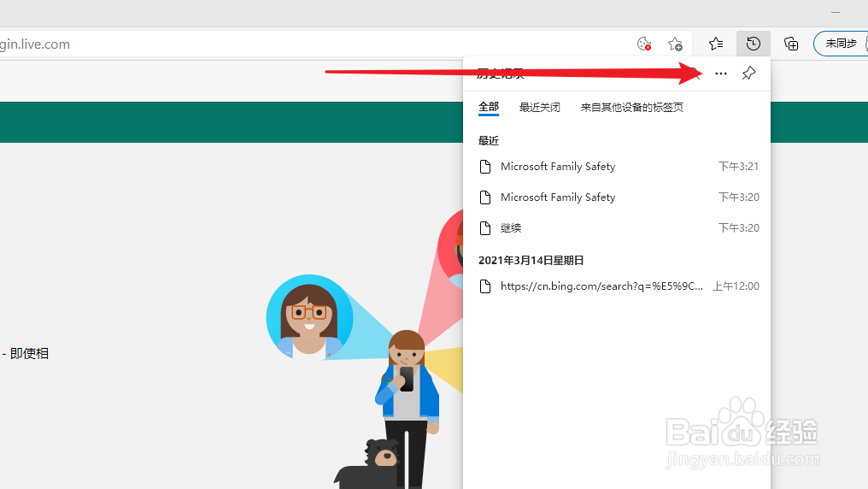Open the Favorites list icon

[x=716, y=44]
